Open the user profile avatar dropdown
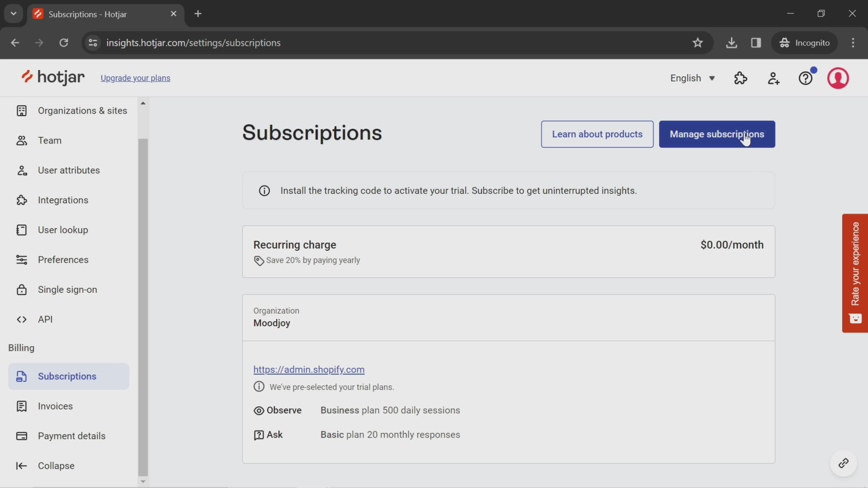The height and width of the screenshot is (488, 868). [838, 78]
